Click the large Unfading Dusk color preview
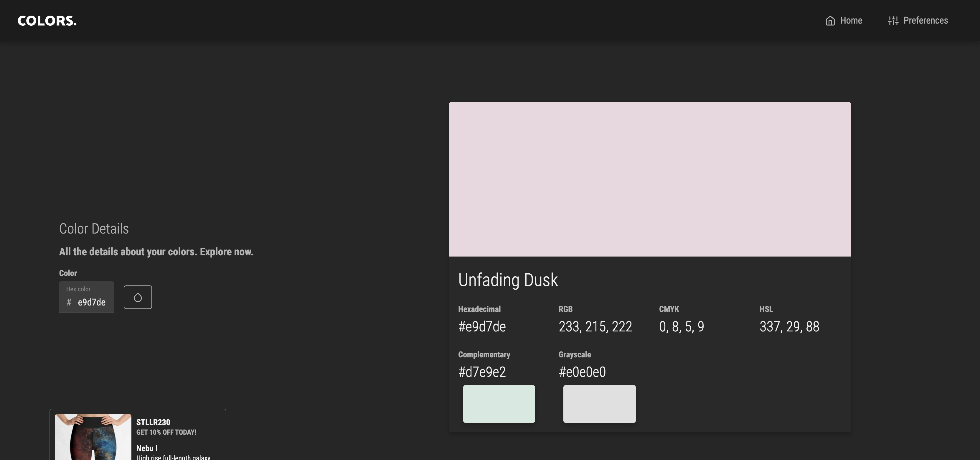Viewport: 980px width, 460px height. pos(649,179)
